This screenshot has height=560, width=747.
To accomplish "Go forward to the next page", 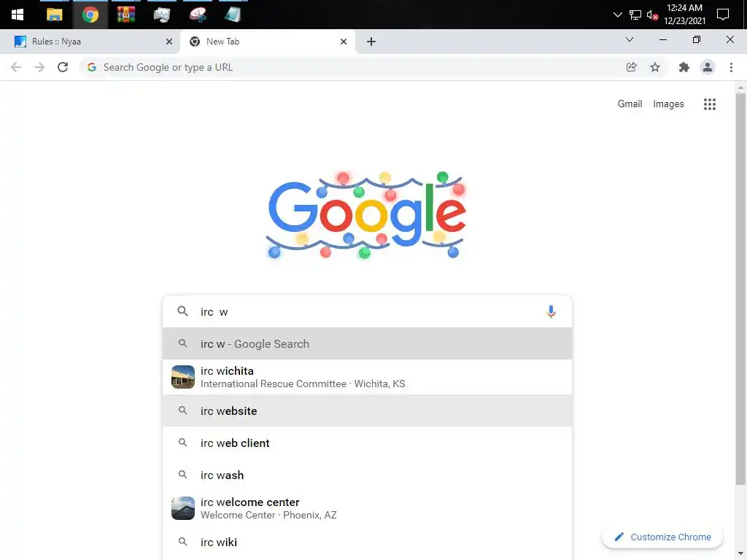I will click(x=39, y=67).
